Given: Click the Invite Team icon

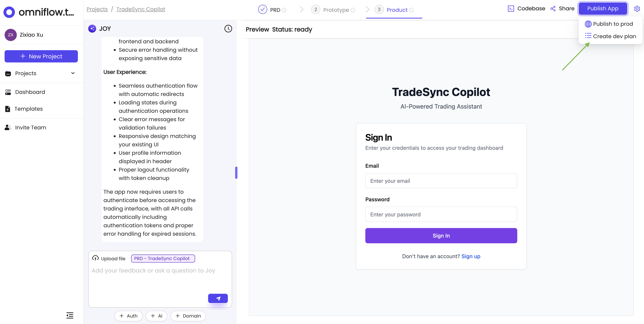Looking at the screenshot, I should tap(8, 127).
